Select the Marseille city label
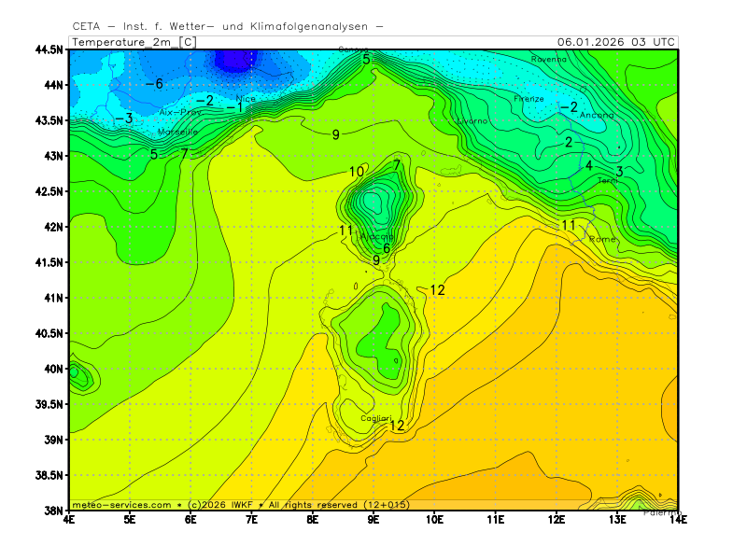747x560 pixels. pyautogui.click(x=177, y=132)
